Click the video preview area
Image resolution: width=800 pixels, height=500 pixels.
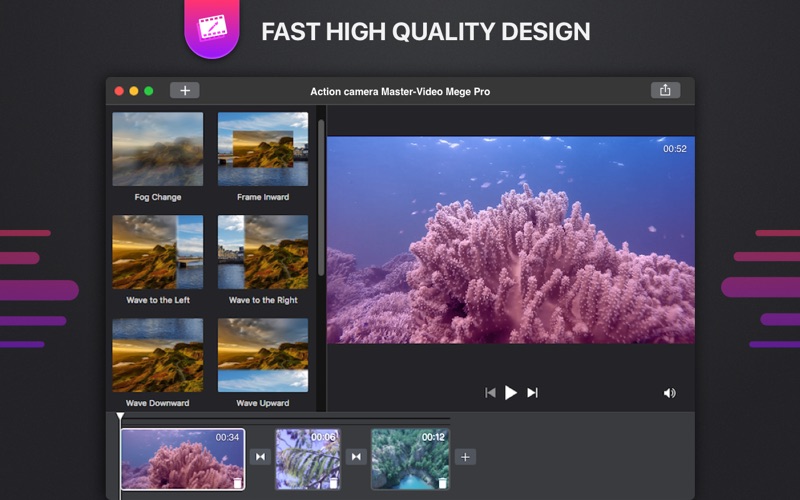point(510,240)
